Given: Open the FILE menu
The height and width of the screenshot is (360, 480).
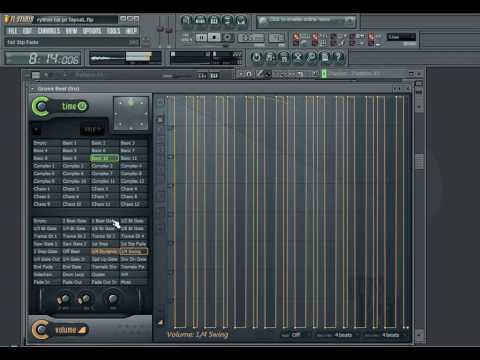Looking at the screenshot, I should [13, 31].
